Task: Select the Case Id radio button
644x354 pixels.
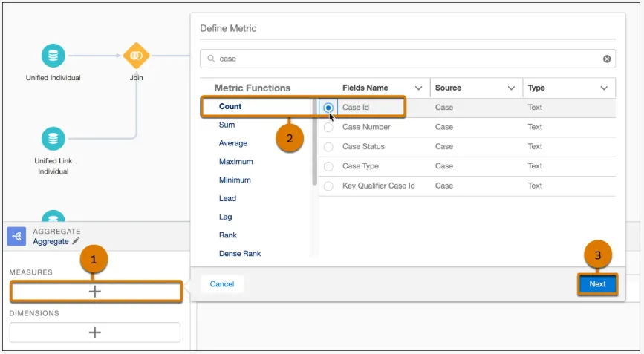Action: 328,108
